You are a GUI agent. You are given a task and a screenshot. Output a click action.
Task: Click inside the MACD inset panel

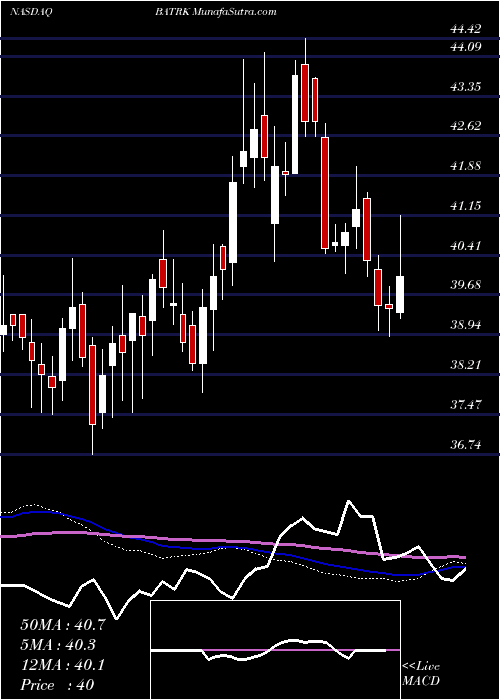[275, 650]
